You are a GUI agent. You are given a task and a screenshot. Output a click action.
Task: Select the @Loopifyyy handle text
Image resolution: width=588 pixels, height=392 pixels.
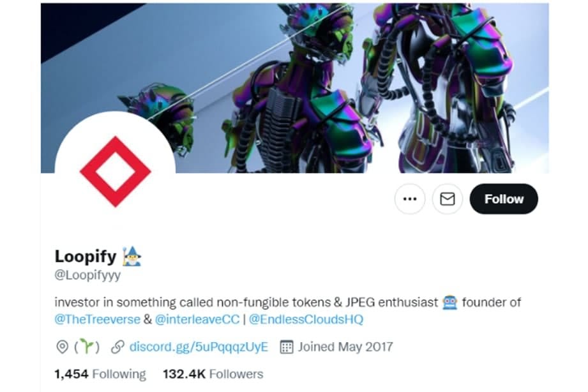coord(87,275)
